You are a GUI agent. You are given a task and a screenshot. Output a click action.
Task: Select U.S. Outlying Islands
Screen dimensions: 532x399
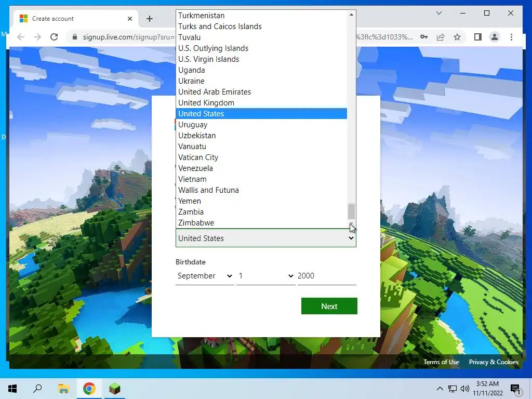(x=261, y=48)
